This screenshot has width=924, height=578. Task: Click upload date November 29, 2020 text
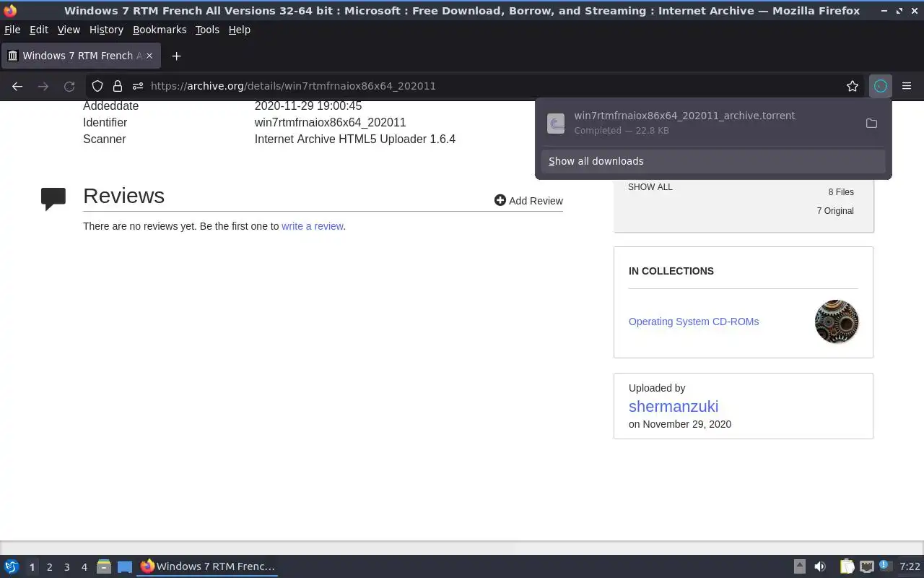pos(680,424)
